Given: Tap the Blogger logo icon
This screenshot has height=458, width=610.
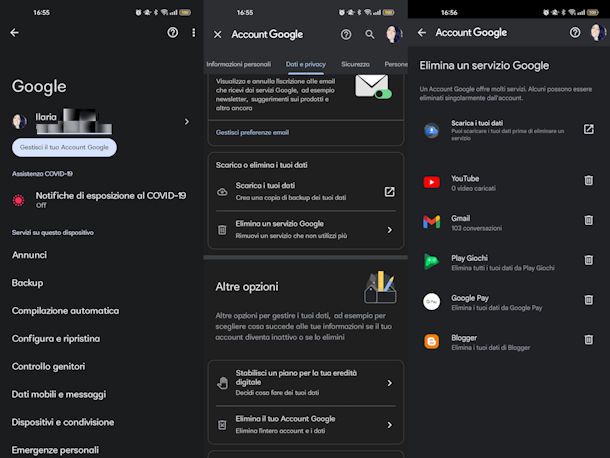Looking at the screenshot, I should pyautogui.click(x=431, y=342).
